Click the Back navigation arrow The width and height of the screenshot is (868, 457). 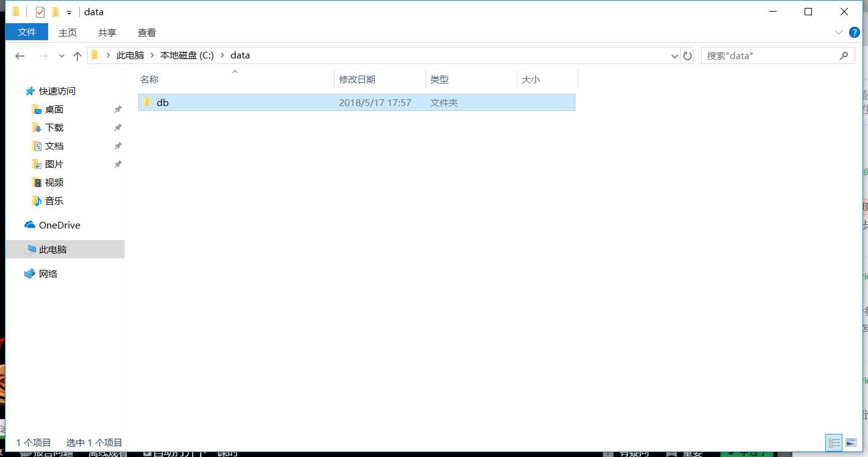pos(20,56)
